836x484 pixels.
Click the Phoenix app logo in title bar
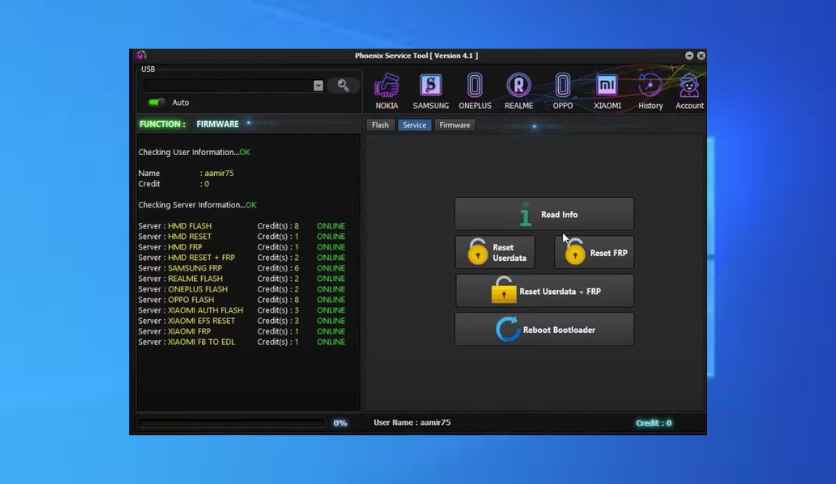coord(141,55)
